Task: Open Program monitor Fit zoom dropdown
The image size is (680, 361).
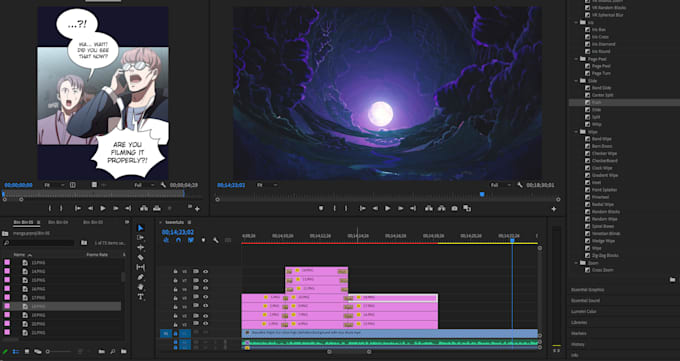Action: (267, 185)
